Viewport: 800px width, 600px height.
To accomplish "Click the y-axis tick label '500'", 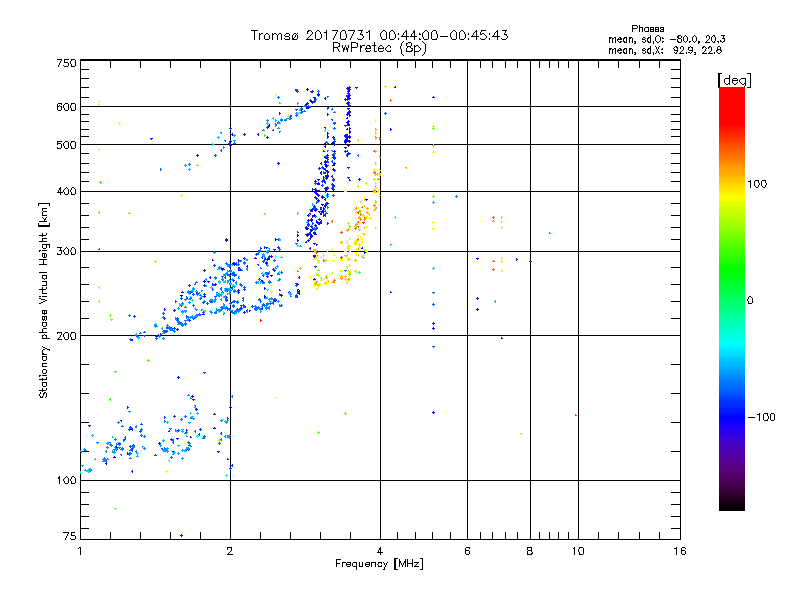I will click(x=66, y=145).
